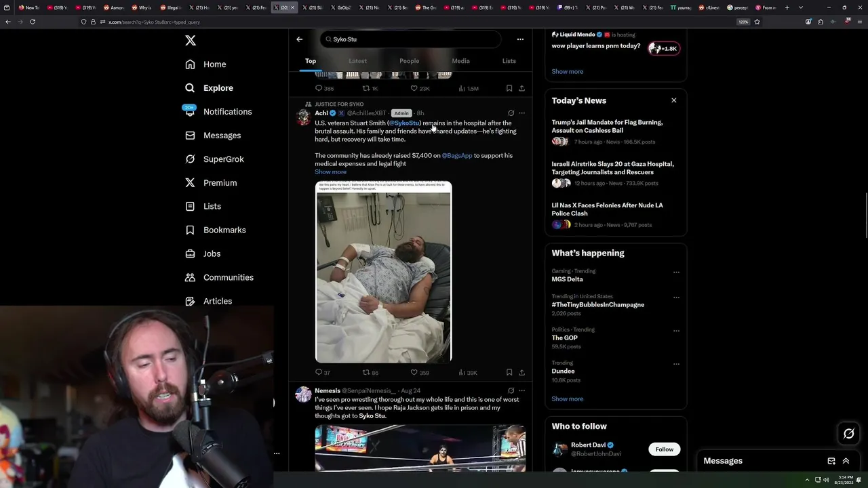This screenshot has height=488, width=868.
Task: Repost the post with 1K reposts
Action: (x=370, y=88)
